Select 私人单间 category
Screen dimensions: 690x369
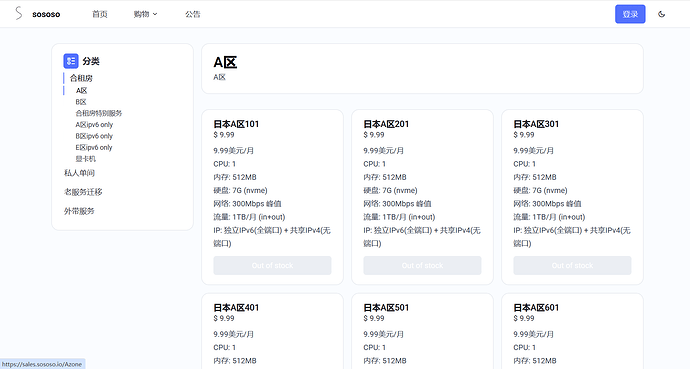pos(80,173)
